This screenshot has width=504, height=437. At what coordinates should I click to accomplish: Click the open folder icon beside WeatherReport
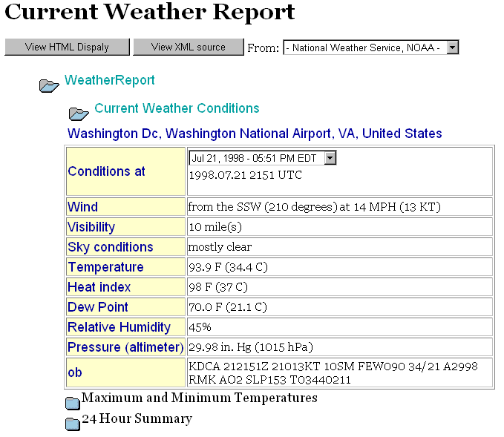point(49,85)
